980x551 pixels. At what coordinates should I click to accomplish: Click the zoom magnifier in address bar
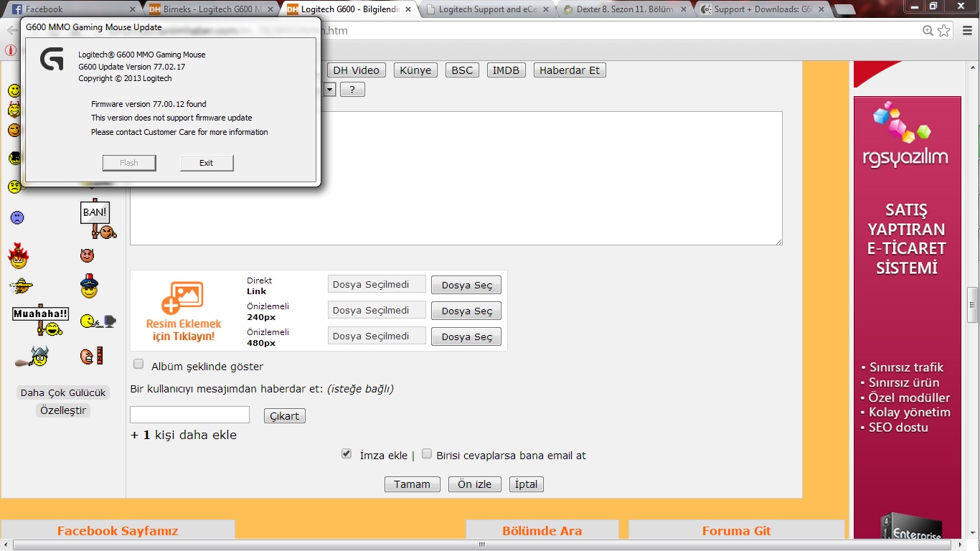click(x=928, y=31)
